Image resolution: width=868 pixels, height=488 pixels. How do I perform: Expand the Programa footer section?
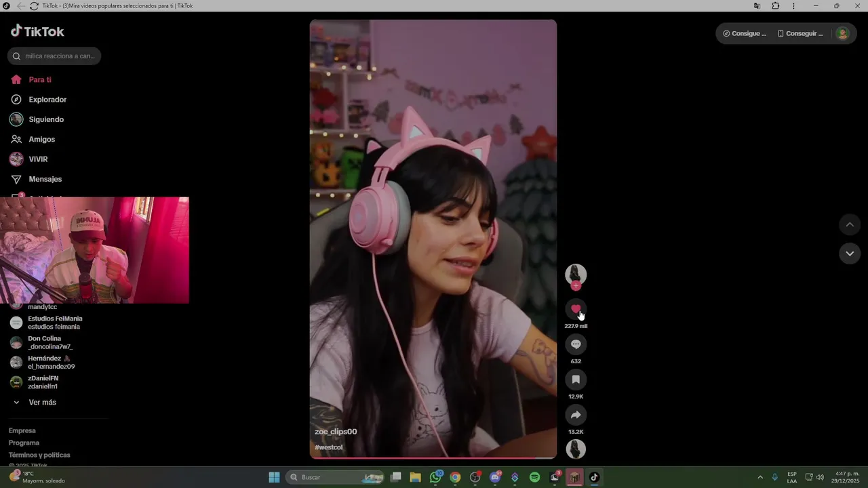point(24,443)
